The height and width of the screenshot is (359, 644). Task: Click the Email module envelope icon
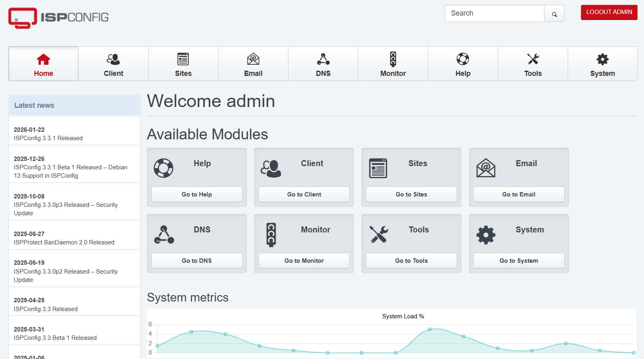486,168
